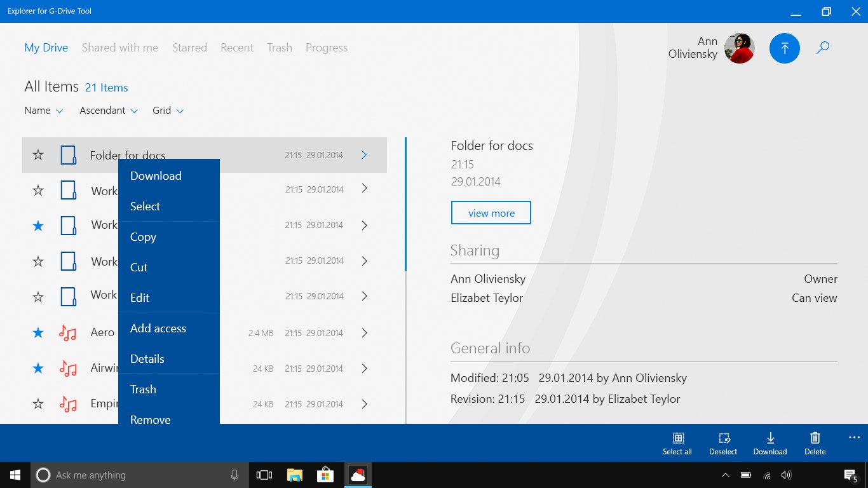Open the Windows Start menu
Screen dimensions: 868x488
[15, 475]
